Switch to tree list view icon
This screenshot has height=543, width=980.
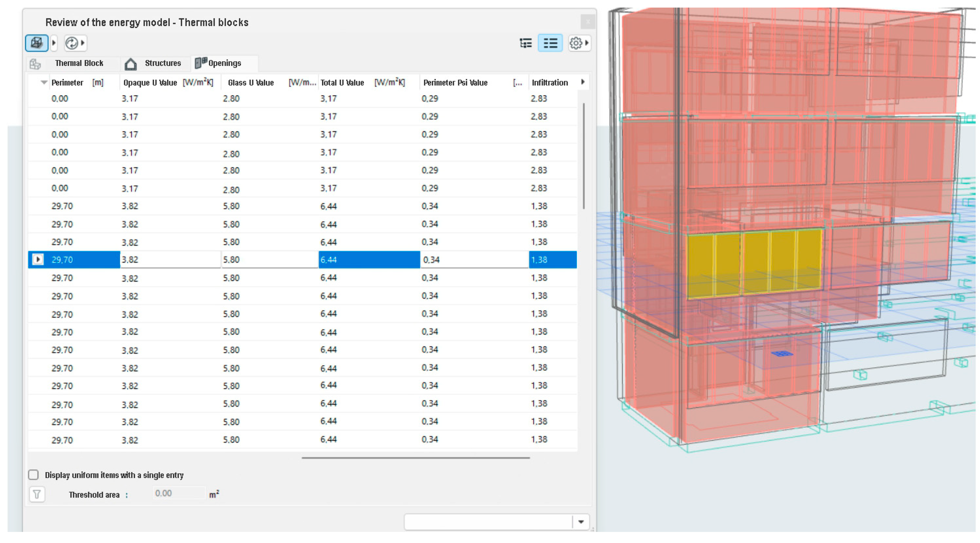pyautogui.click(x=525, y=43)
